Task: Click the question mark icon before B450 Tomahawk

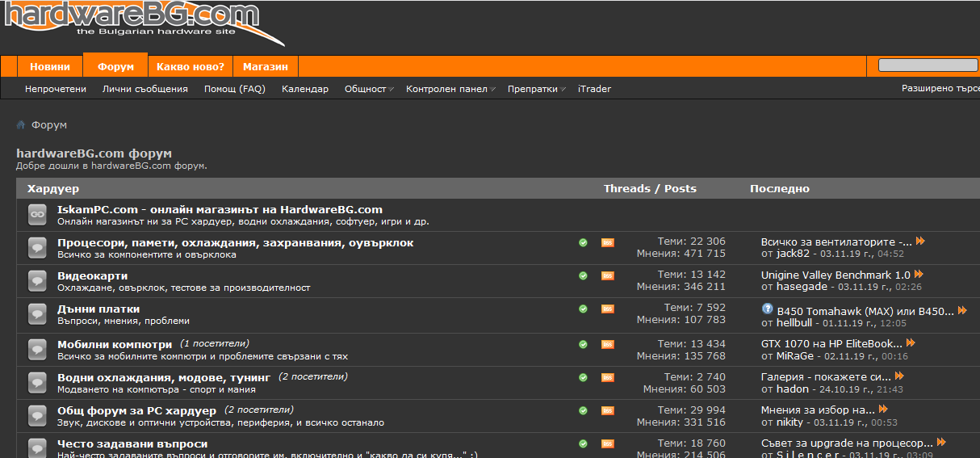Action: (x=767, y=309)
